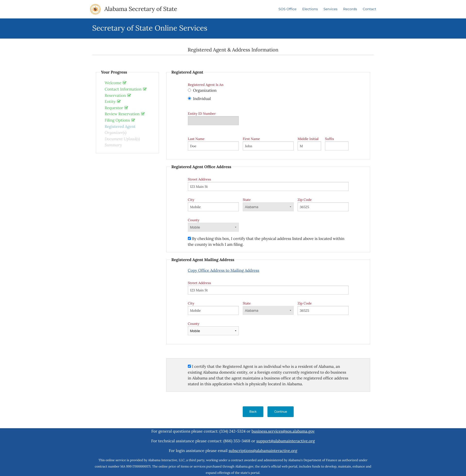Click the Review Reservation checkmark icon
Image resolution: width=466 pixels, height=476 pixels.
(143, 114)
